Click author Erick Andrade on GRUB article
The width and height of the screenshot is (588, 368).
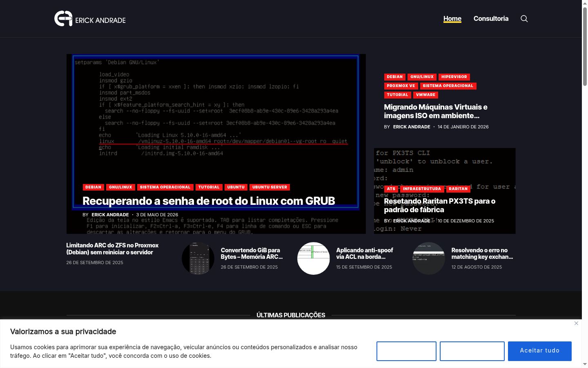(110, 215)
